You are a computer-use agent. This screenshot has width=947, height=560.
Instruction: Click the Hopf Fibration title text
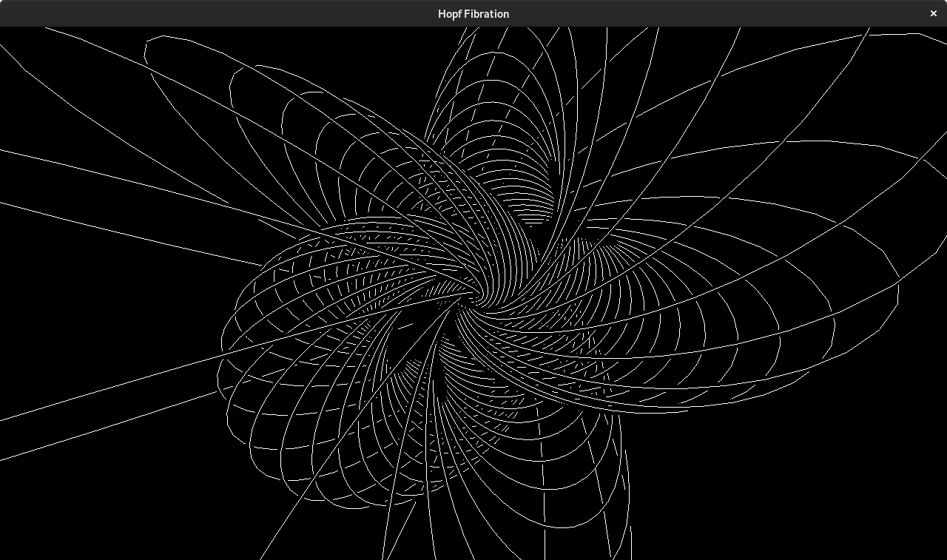(473, 14)
